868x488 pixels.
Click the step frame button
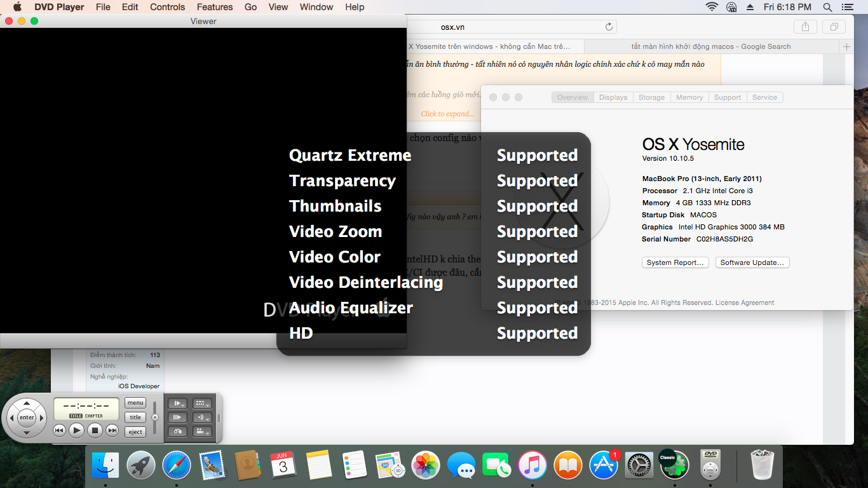tap(177, 417)
